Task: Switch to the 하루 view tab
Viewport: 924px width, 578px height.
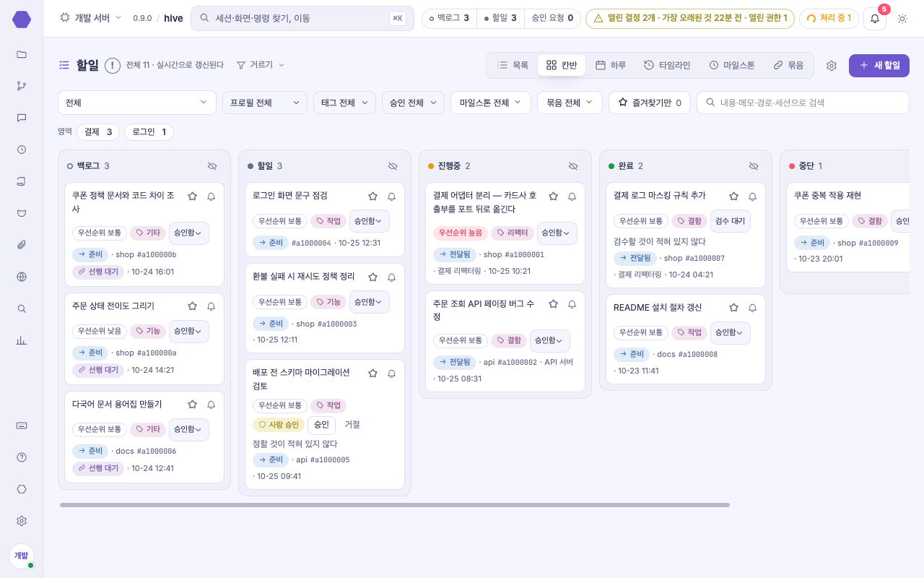Action: [611, 65]
